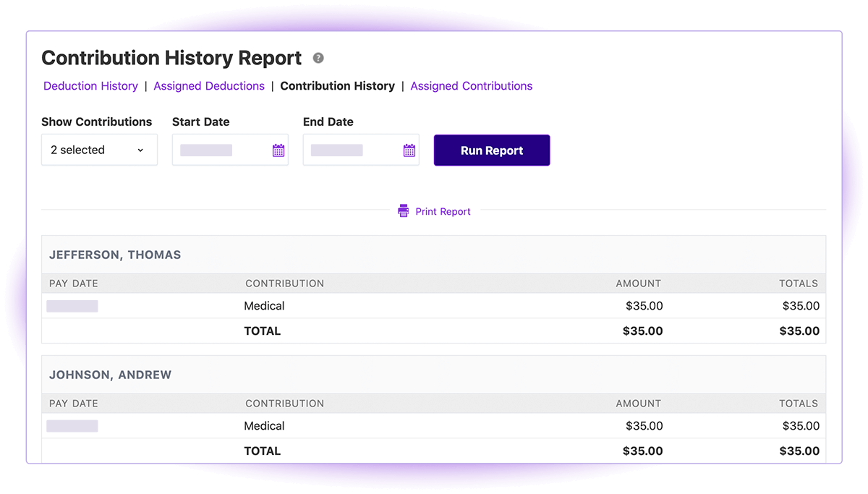Image resolution: width=868 pixels, height=494 pixels.
Task: Click CONTRIBUTION column header under Johnson
Action: coord(285,404)
